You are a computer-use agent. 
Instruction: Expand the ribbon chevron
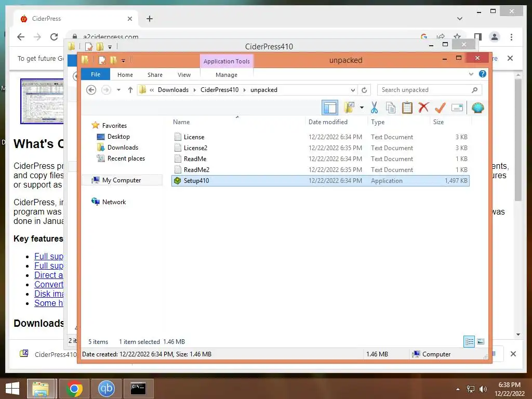click(471, 74)
